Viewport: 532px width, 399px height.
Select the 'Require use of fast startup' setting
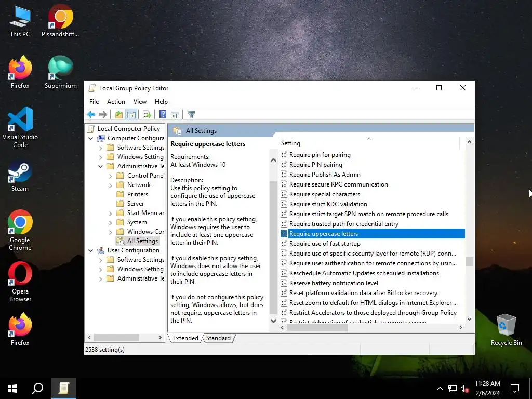(325, 244)
